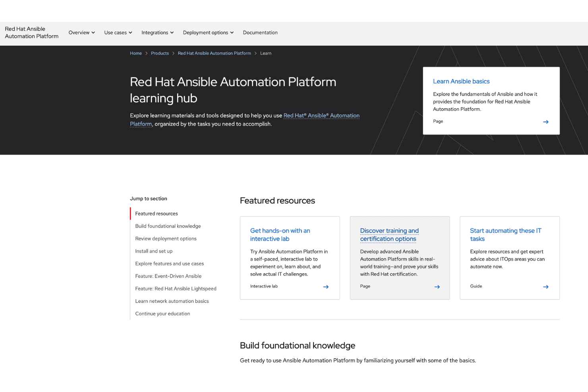Screen dimensions: 588x392
Task: Expand the Integrations dropdown menu
Action: pos(157,33)
